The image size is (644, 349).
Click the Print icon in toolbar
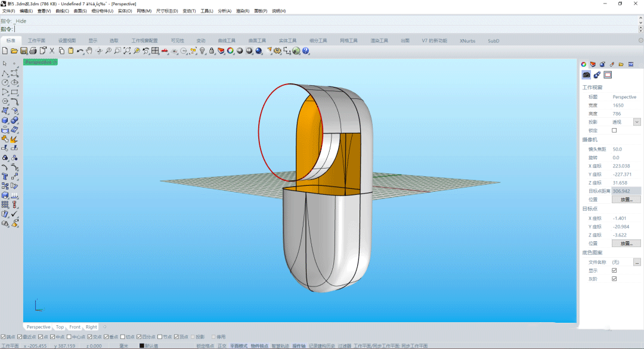pyautogui.click(x=33, y=51)
